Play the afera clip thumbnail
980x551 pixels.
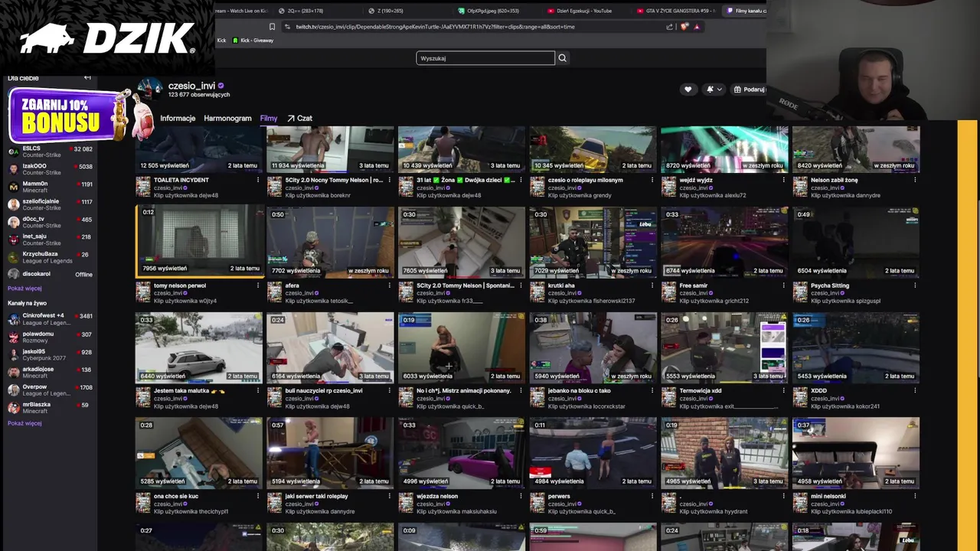point(330,241)
